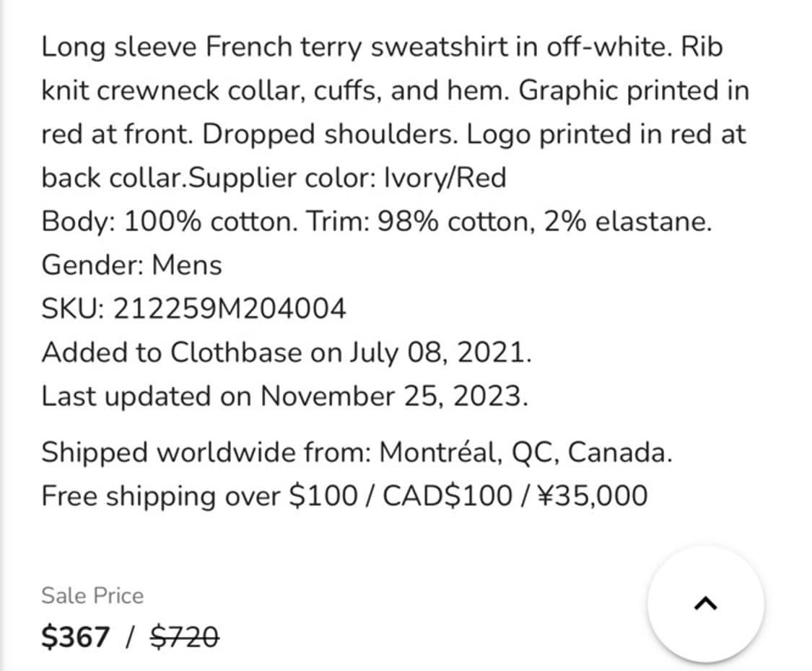Click Montréal, QC, Canada shipping origin
The height and width of the screenshot is (671, 812).
pos(525,452)
